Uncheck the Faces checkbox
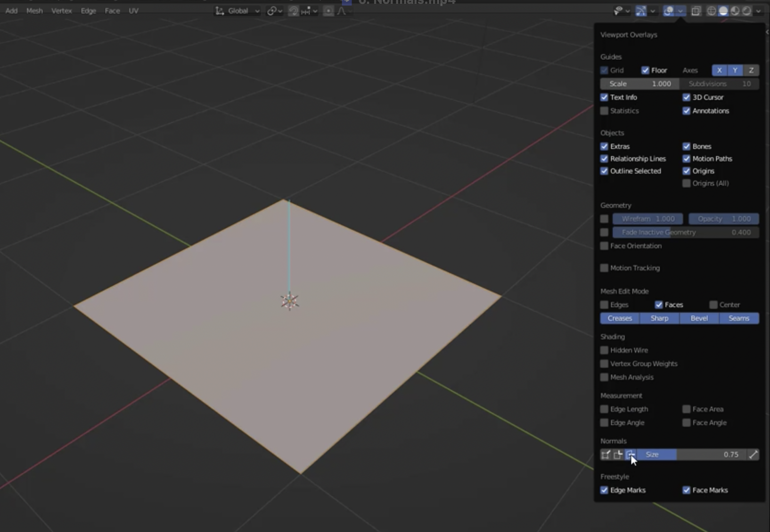The image size is (770, 532). (659, 305)
